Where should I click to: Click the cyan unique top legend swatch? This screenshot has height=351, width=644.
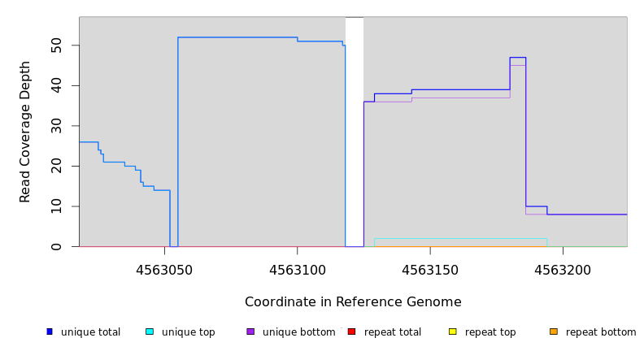tap(150, 331)
